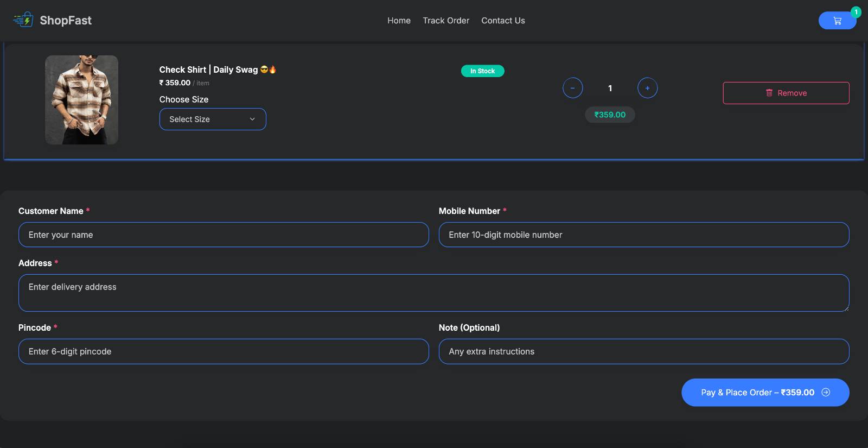
Task: Open the Track Order page
Action: (x=446, y=21)
